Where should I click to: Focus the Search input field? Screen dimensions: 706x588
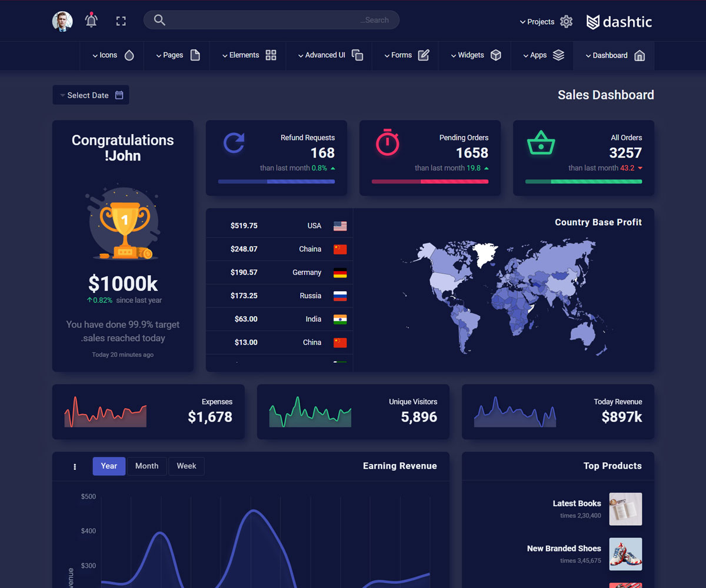[x=271, y=20]
